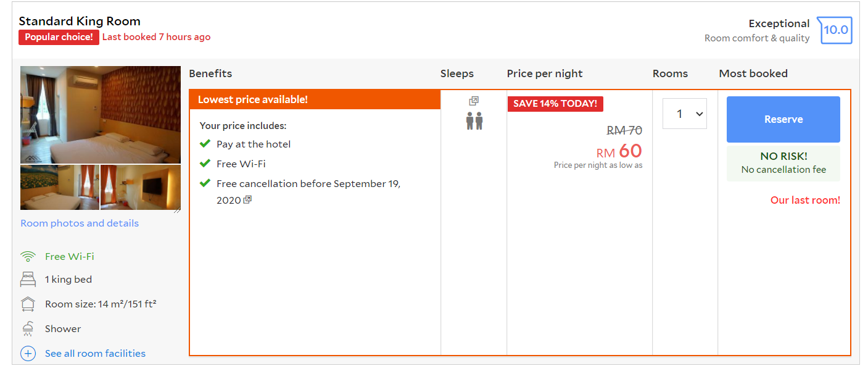
Task: Click the plus circle icon for facilities
Action: (28, 354)
